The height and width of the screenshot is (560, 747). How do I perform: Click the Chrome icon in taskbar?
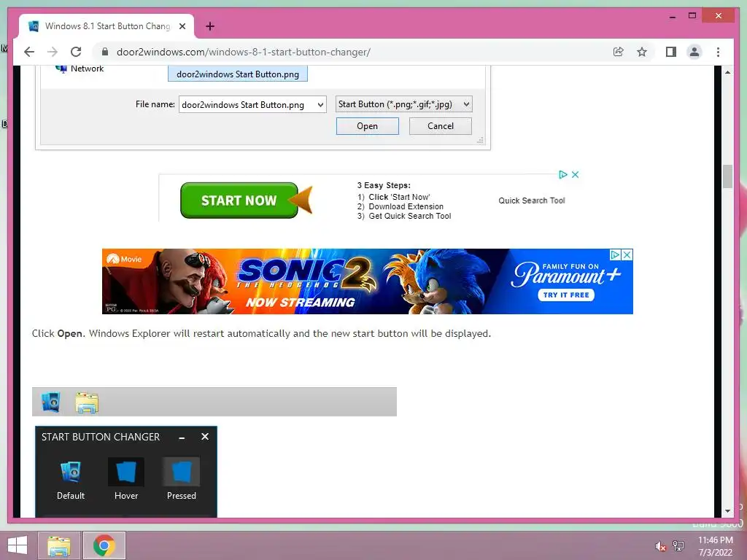coord(104,545)
